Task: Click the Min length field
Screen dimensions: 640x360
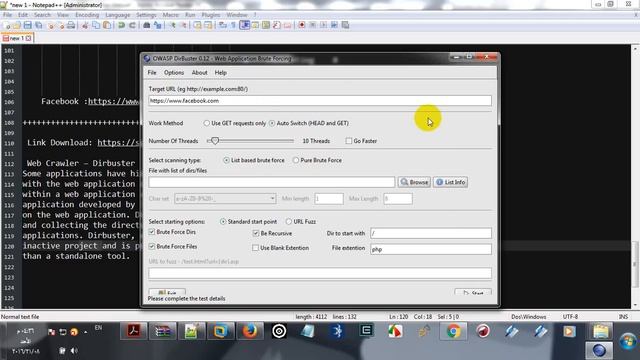Action: (329, 199)
